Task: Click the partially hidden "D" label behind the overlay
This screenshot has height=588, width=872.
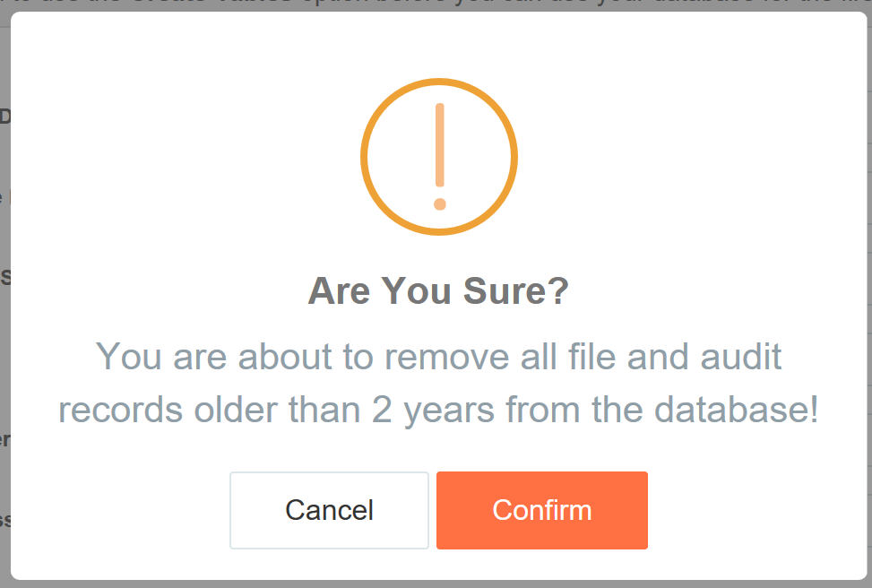Action: coord(5,117)
